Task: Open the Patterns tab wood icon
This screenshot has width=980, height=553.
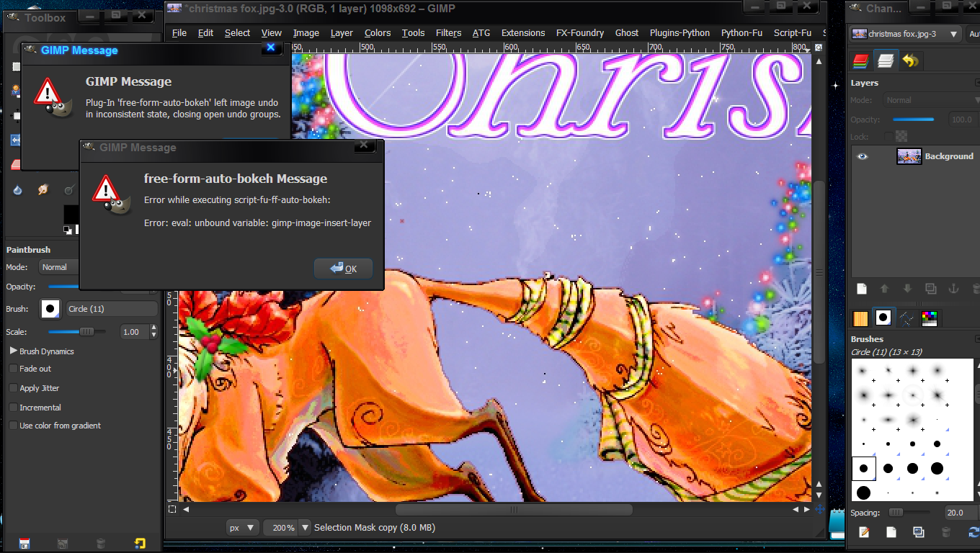Action: pos(860,318)
